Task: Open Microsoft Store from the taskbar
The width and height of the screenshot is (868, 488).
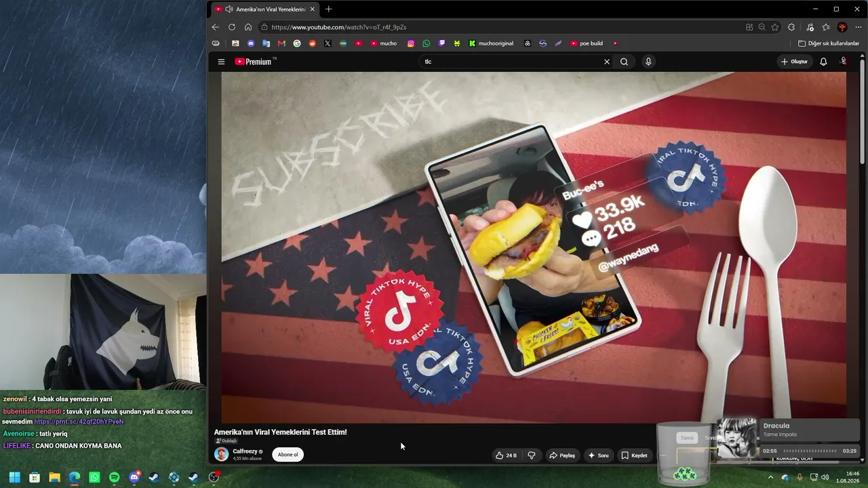Action: [x=35, y=477]
